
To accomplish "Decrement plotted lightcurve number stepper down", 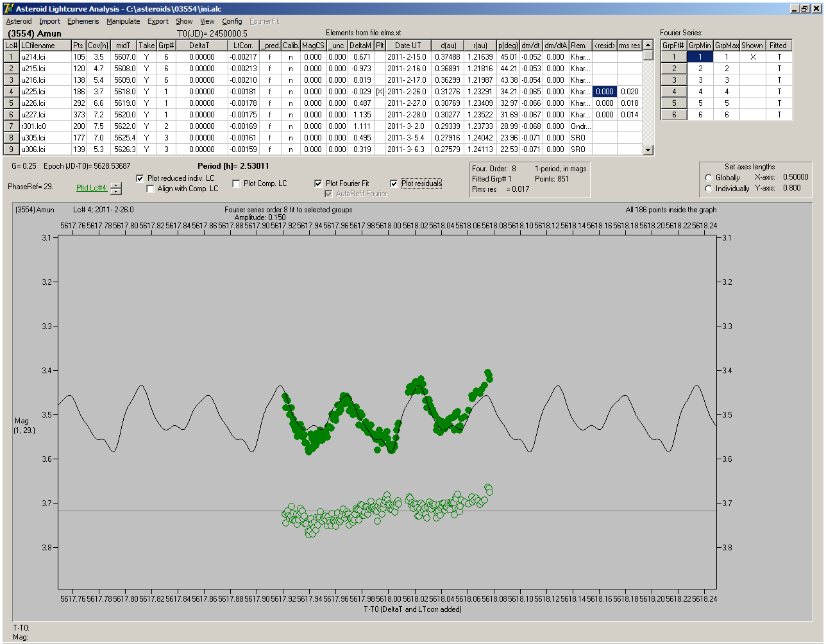I will pos(116,191).
